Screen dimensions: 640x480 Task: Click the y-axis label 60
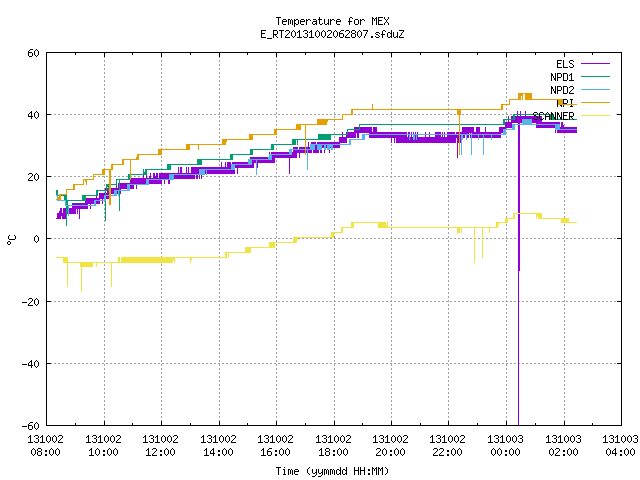tap(33, 53)
